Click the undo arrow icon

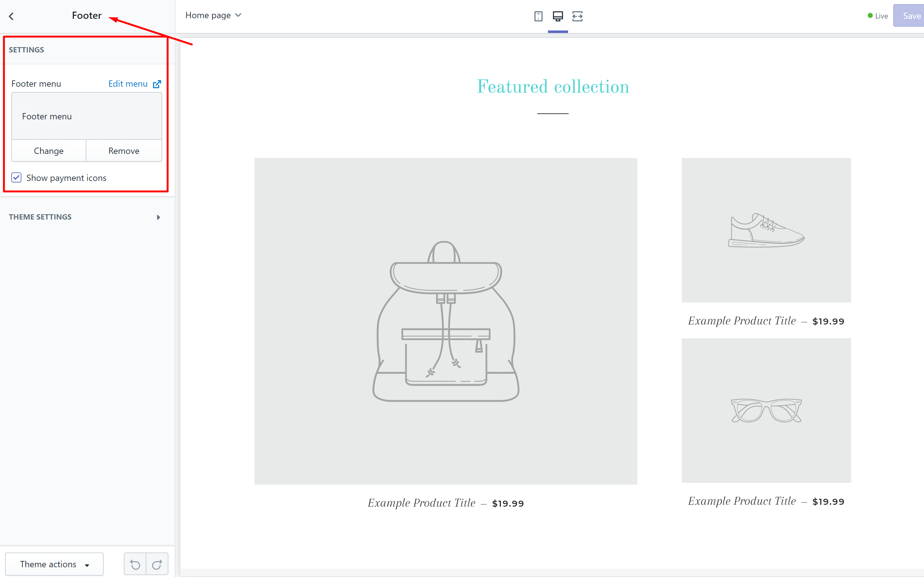135,564
